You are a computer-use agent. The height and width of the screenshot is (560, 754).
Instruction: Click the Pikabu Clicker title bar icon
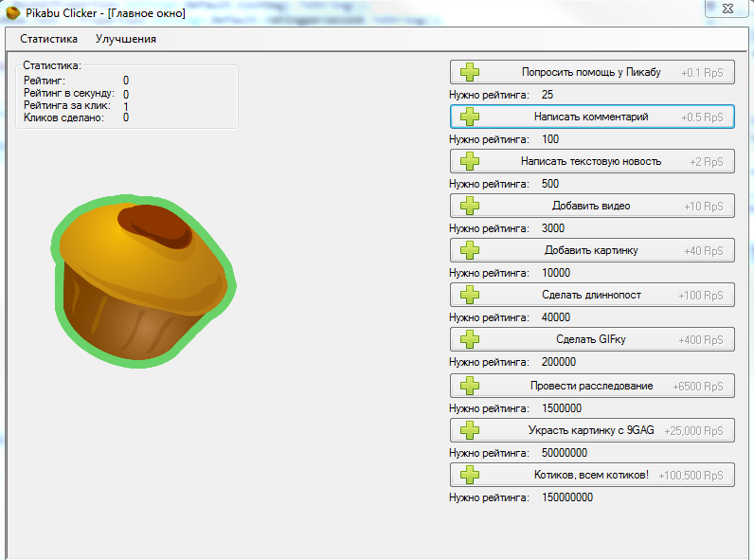pyautogui.click(x=12, y=13)
